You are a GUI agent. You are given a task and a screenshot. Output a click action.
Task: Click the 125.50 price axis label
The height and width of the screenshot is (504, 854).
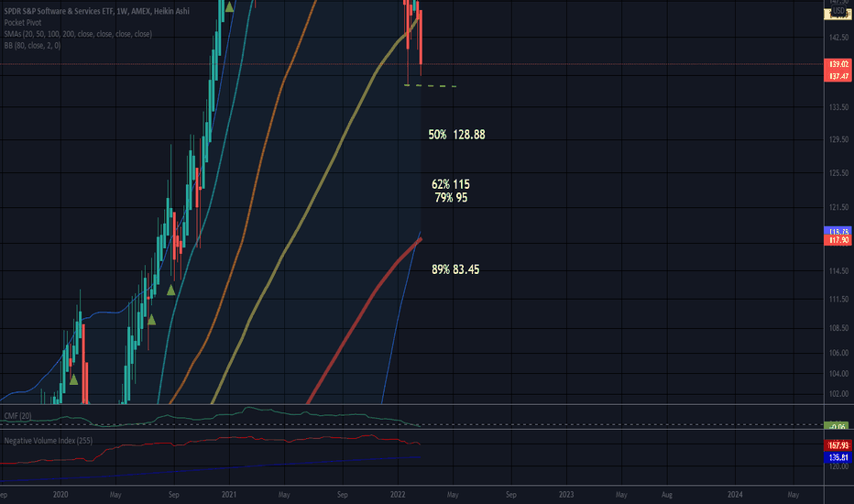[x=838, y=173]
